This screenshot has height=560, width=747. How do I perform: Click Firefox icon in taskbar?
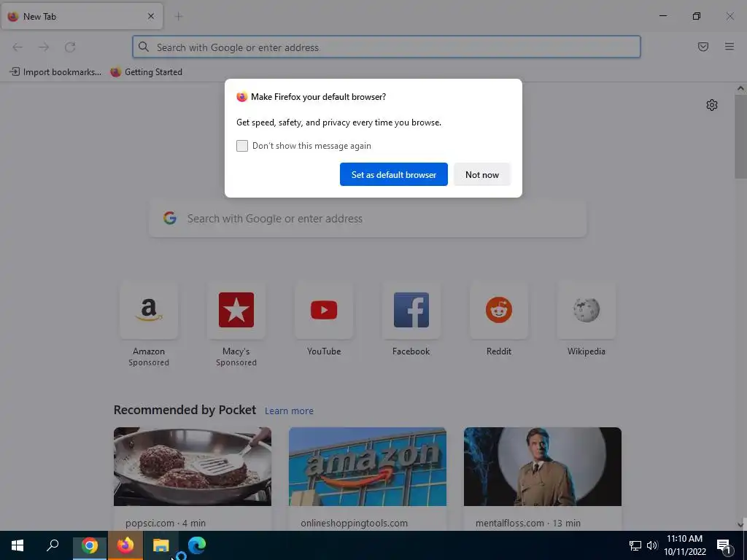(x=125, y=545)
